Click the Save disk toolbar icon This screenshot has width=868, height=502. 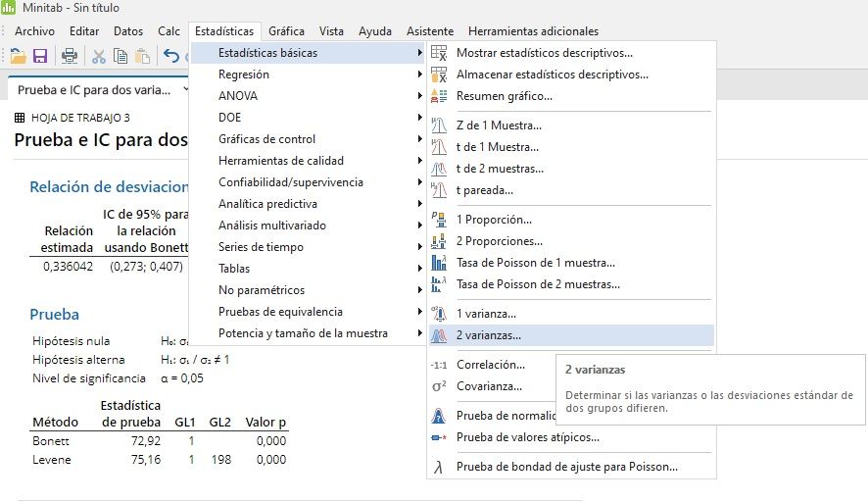pos(40,56)
